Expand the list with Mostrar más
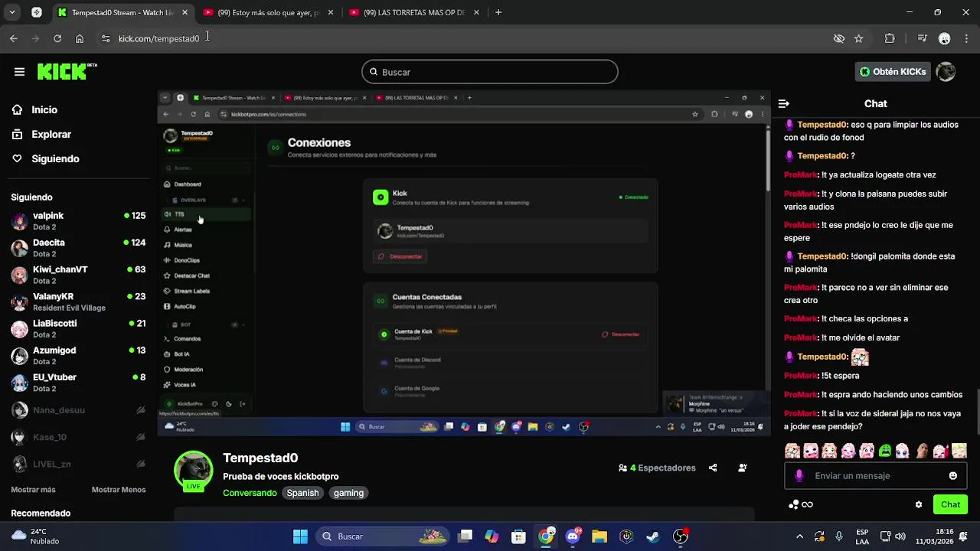This screenshot has height=551, width=980. click(33, 490)
